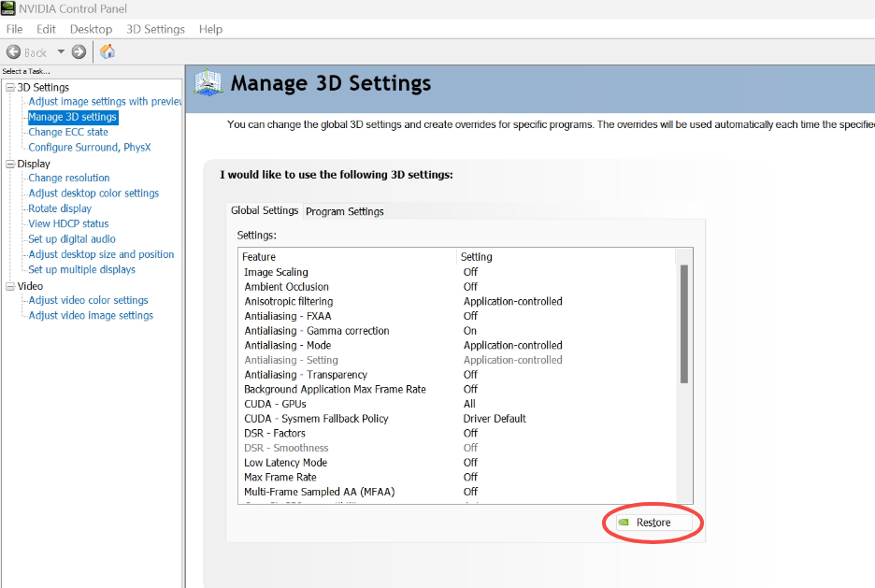Collapse the Video tree node
Screen dimensions: 875x588
[x=10, y=286]
